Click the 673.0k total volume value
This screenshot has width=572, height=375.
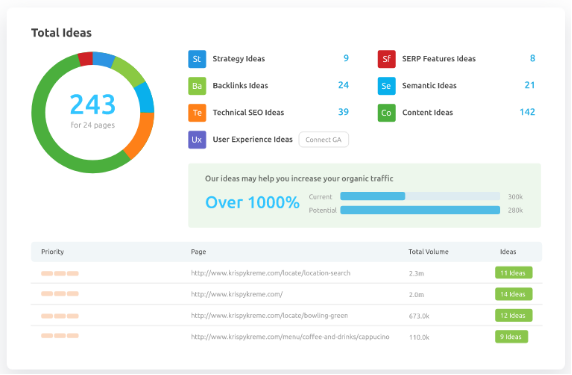(x=419, y=316)
